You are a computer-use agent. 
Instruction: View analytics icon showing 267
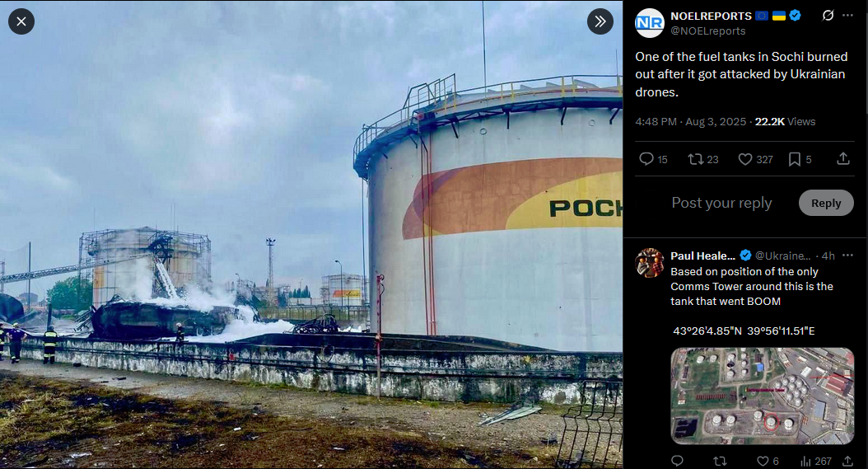click(815, 462)
